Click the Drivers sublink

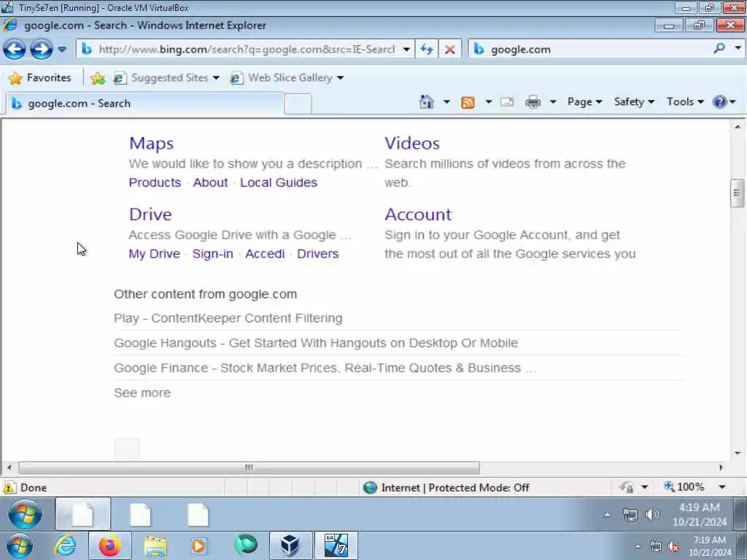pos(318,254)
